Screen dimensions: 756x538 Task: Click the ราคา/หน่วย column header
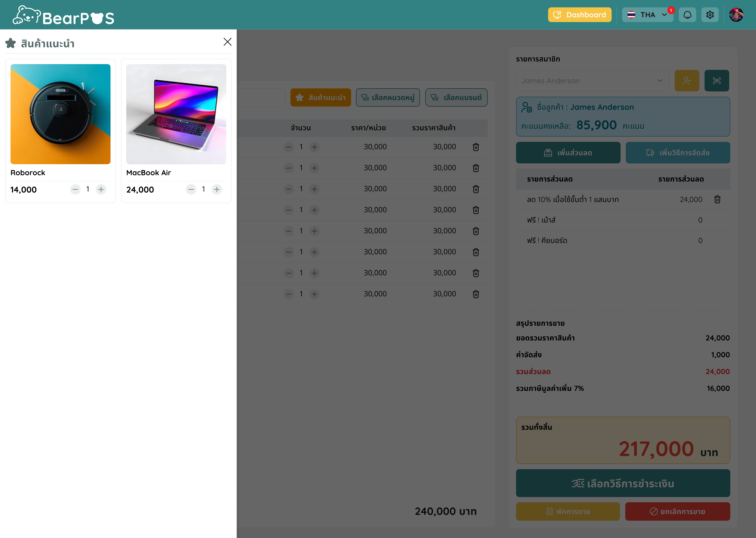click(368, 128)
